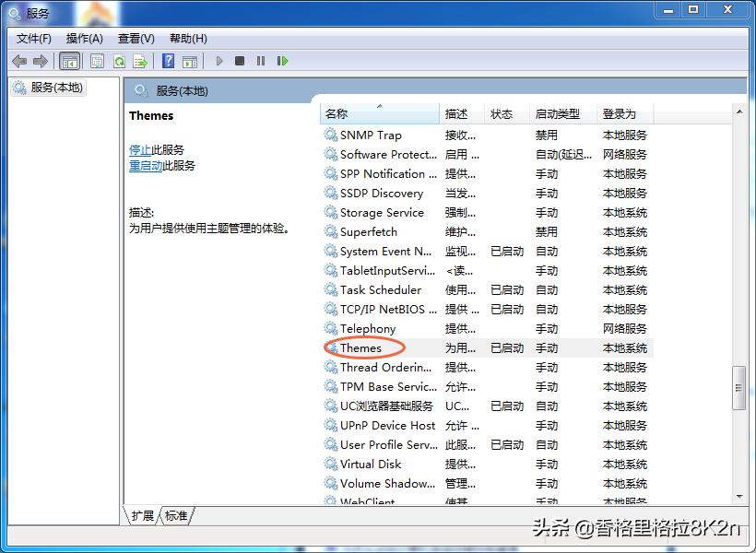Navigate forward with the forward arrow

pos(40,61)
